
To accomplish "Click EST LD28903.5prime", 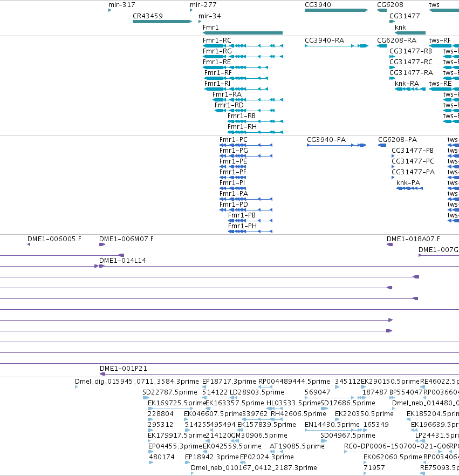I will tap(234, 398).
